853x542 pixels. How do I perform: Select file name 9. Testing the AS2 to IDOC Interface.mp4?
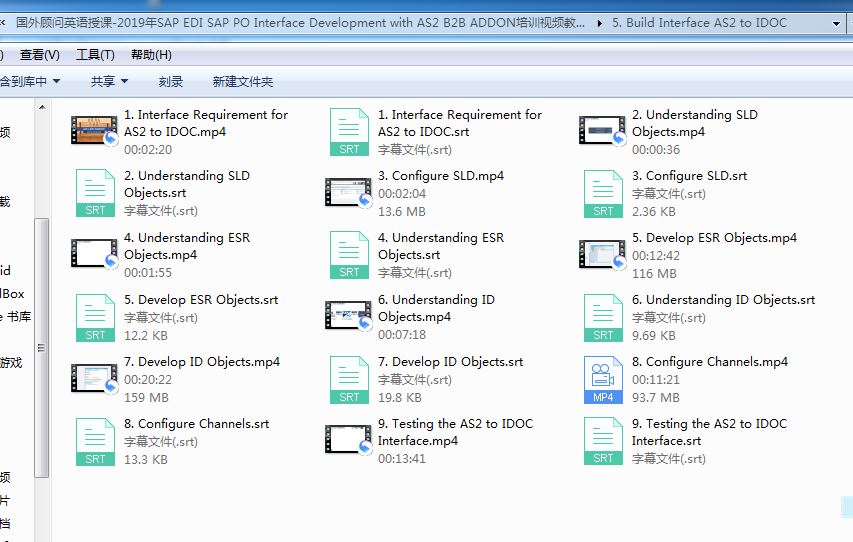click(455, 432)
